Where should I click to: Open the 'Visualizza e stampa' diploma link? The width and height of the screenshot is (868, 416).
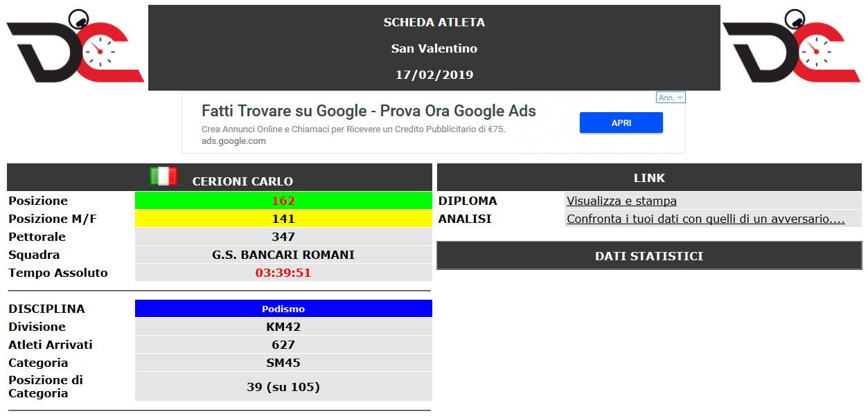(x=621, y=201)
